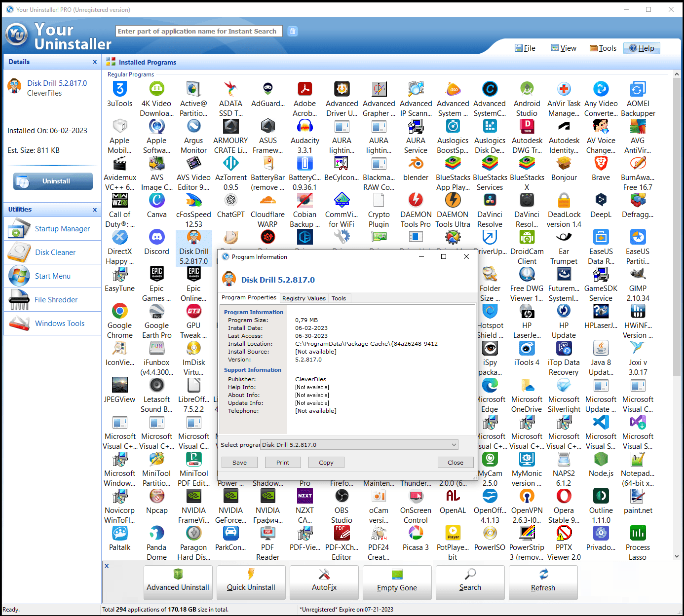Select the Android Studio icon
Image resolution: width=684 pixels, height=616 pixels.
pyautogui.click(x=527, y=89)
